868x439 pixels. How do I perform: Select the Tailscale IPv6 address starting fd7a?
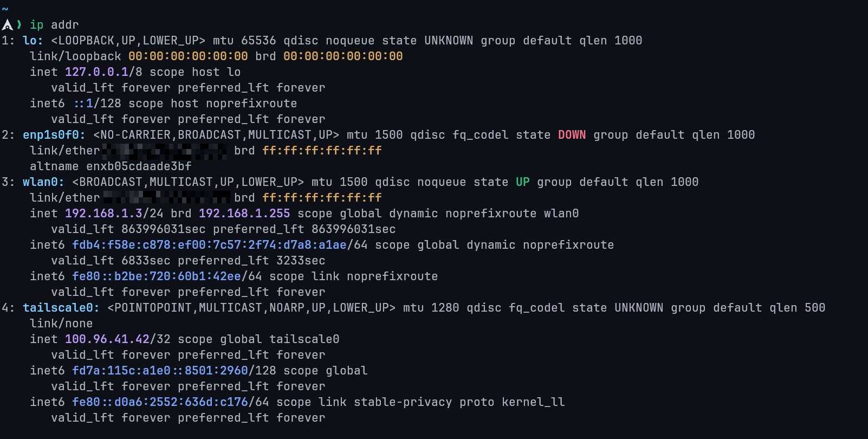[160, 371]
